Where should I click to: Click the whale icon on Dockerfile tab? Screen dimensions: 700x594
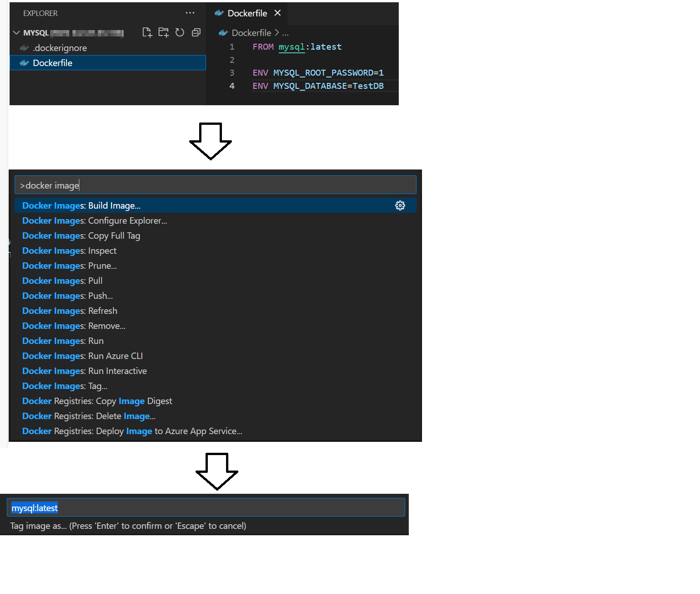click(219, 13)
